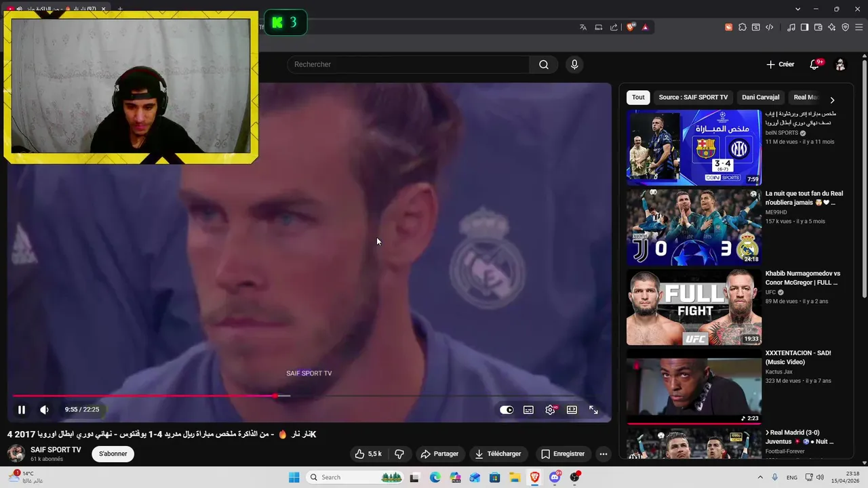Open the XXXTENTACION - SAD! thumbnail
Viewport: 868px width, 488px height.
694,386
